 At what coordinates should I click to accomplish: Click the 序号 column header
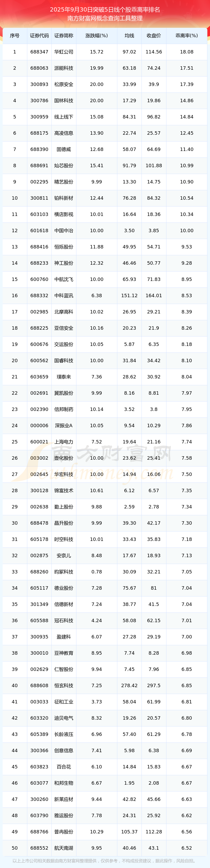coord(14,35)
